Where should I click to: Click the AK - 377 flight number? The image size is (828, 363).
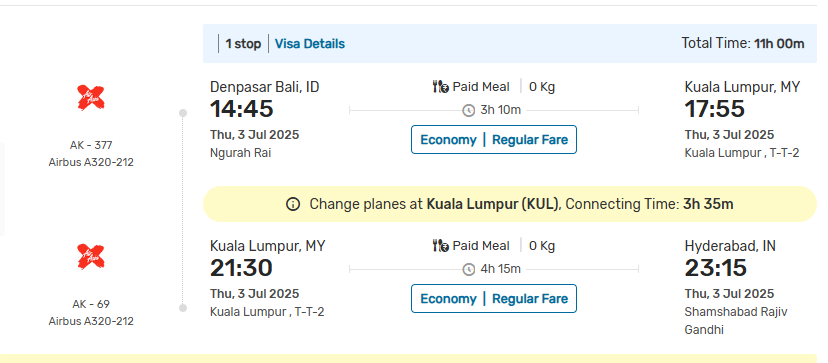91,145
